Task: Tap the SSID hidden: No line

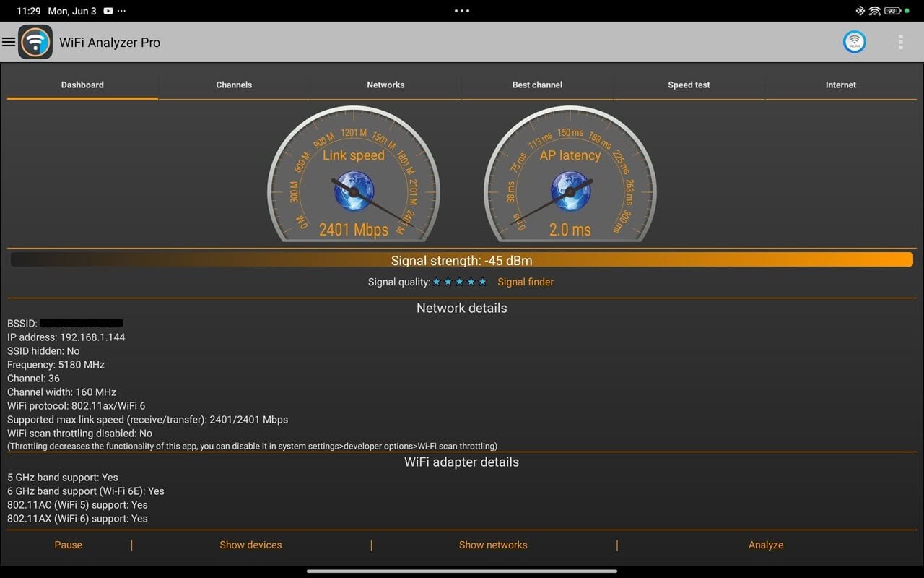Action: 43,351
